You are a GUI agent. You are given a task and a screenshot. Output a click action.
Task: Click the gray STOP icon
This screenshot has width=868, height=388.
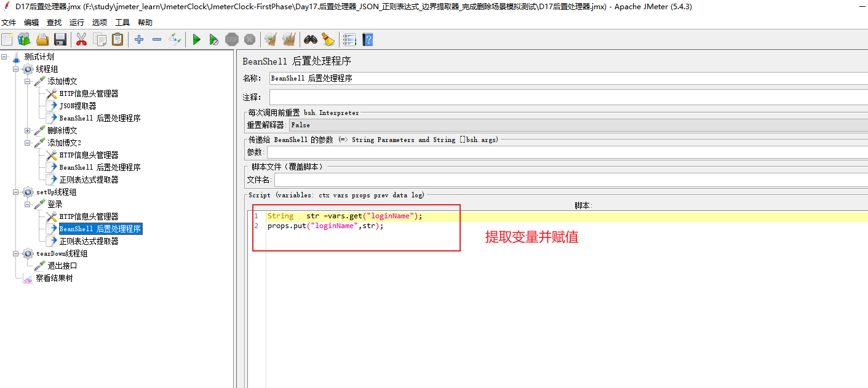231,40
